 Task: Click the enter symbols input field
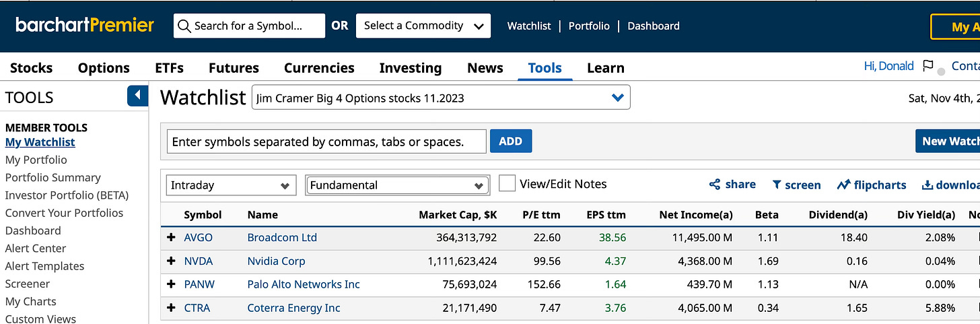coord(326,141)
